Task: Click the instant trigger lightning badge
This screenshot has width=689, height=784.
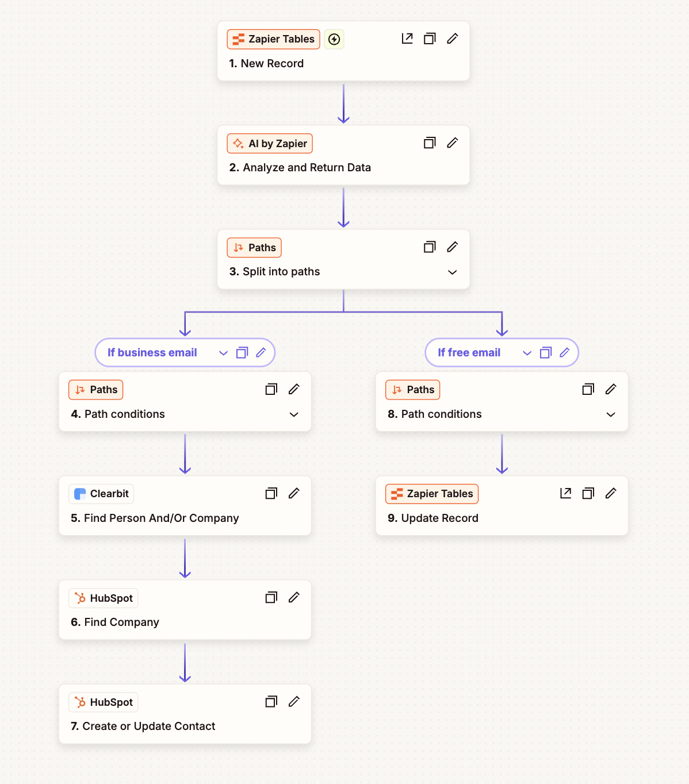Action: (334, 39)
